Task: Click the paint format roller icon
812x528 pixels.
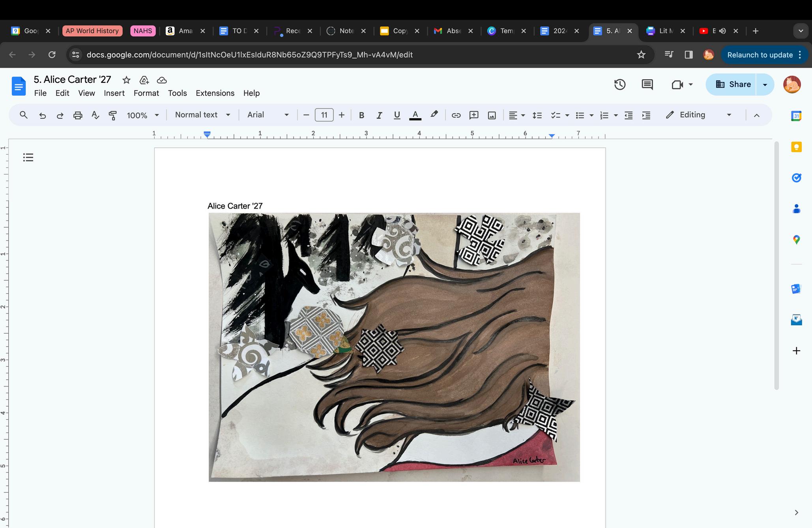Action: tap(113, 115)
